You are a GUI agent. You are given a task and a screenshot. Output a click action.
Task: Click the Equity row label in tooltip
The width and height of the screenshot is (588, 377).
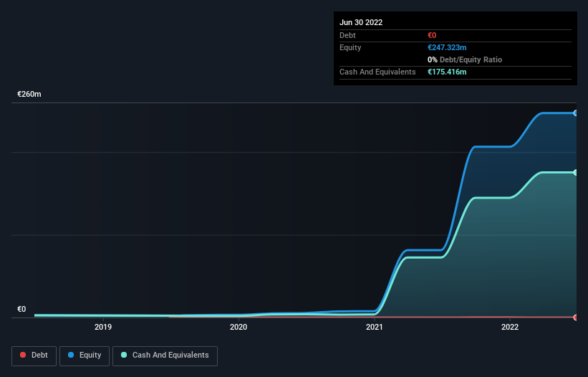click(350, 47)
